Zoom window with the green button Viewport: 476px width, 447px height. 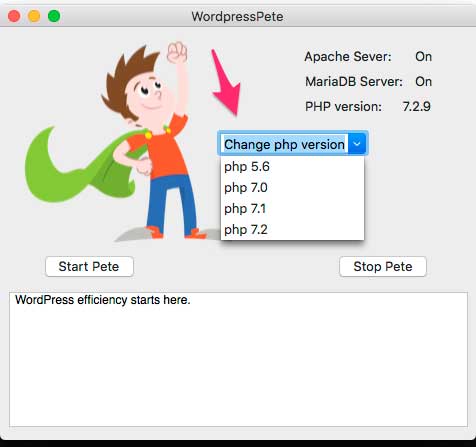54,16
